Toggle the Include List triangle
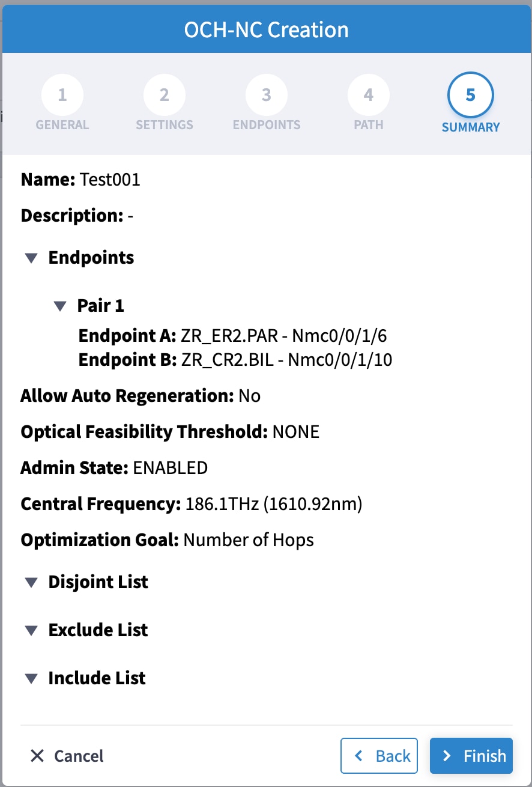The image size is (532, 787). point(31,678)
